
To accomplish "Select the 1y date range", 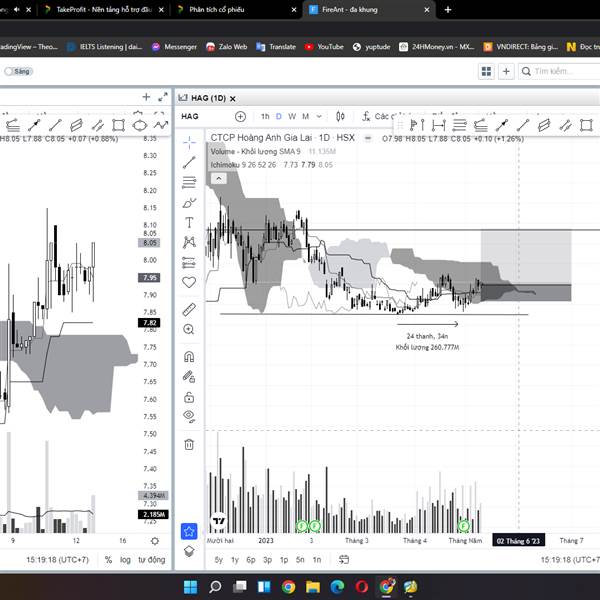I will [x=235, y=559].
